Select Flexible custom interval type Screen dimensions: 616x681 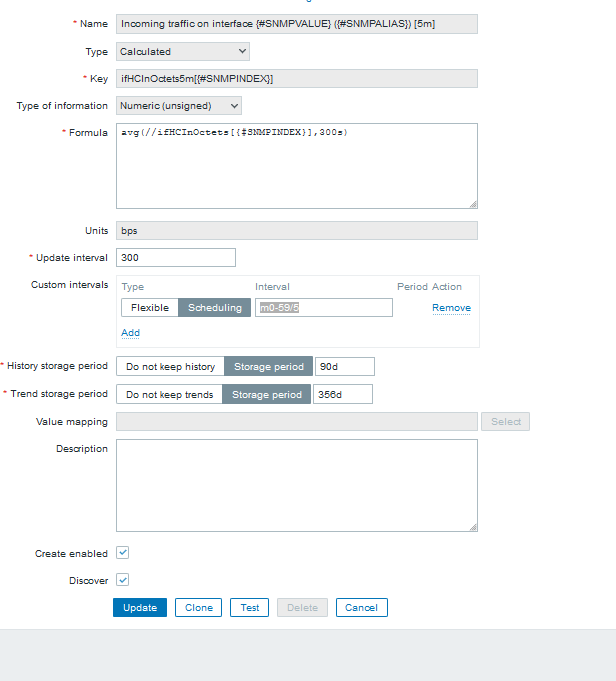point(150,308)
